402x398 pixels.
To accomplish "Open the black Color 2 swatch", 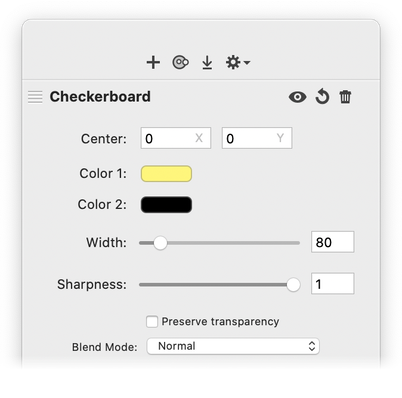I will click(x=166, y=205).
